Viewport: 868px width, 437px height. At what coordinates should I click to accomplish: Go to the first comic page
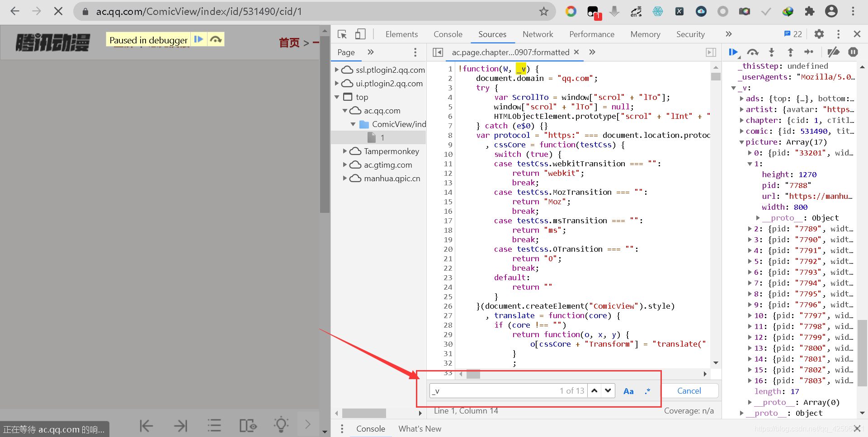click(146, 425)
